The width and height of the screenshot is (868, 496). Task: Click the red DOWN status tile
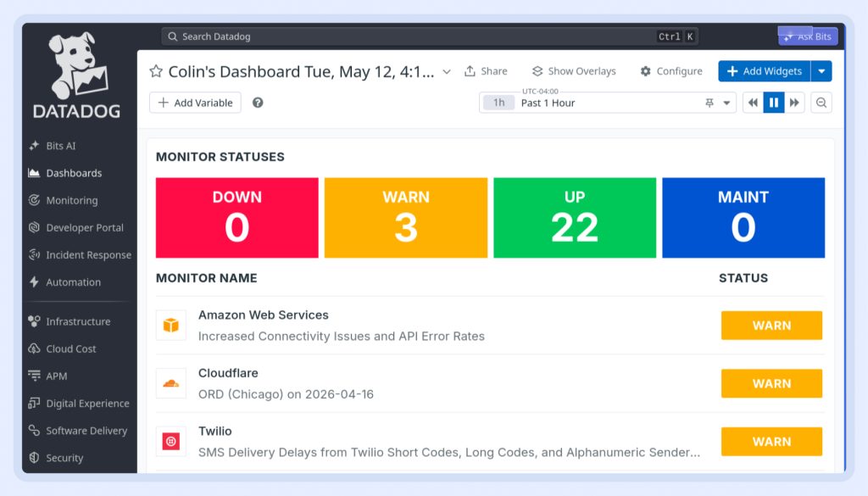click(x=237, y=218)
